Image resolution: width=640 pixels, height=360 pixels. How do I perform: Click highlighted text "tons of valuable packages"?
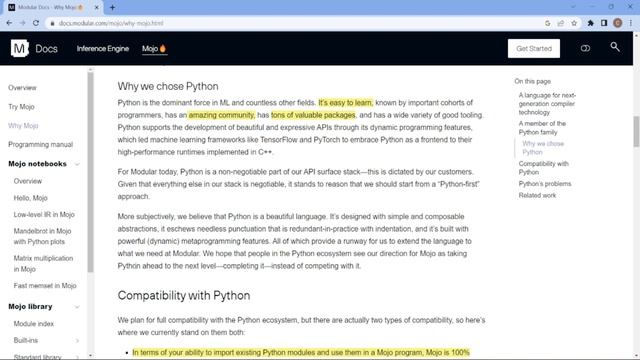coord(313,115)
